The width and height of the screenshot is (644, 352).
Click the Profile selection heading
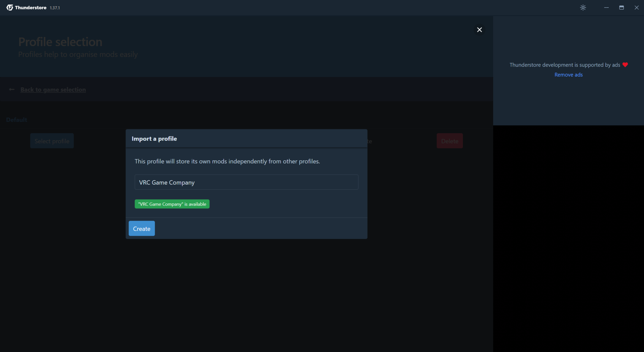coord(60,41)
